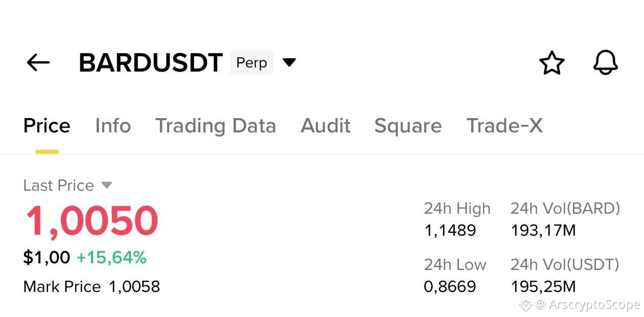The image size is (644, 317).
Task: View the Audit tab
Action: [326, 126]
